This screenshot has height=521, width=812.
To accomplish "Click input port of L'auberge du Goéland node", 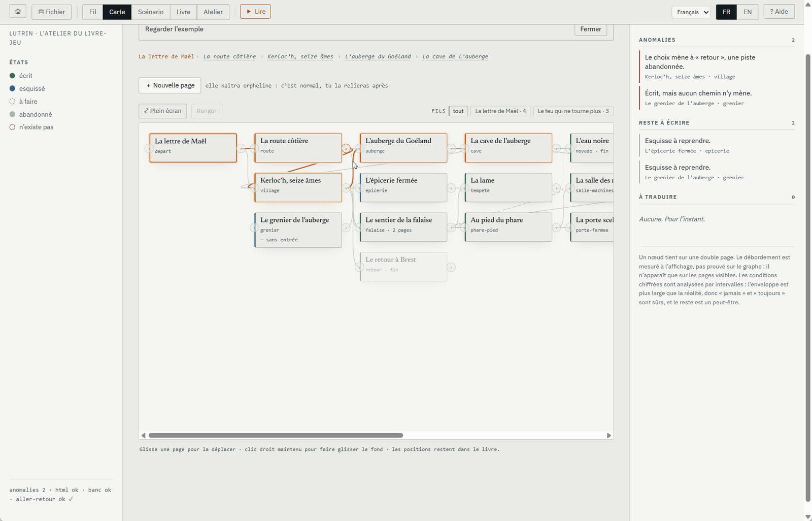I will click(359, 148).
